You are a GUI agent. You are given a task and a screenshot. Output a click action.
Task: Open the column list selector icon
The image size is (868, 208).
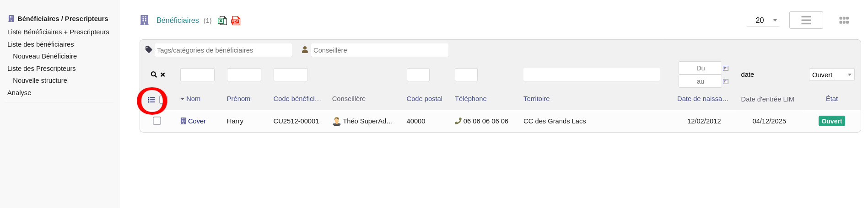click(151, 100)
